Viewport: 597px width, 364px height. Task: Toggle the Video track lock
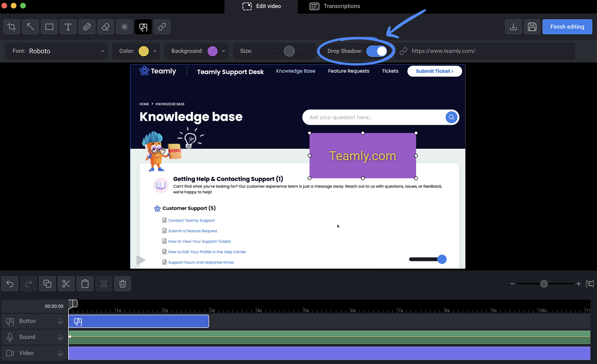point(60,353)
